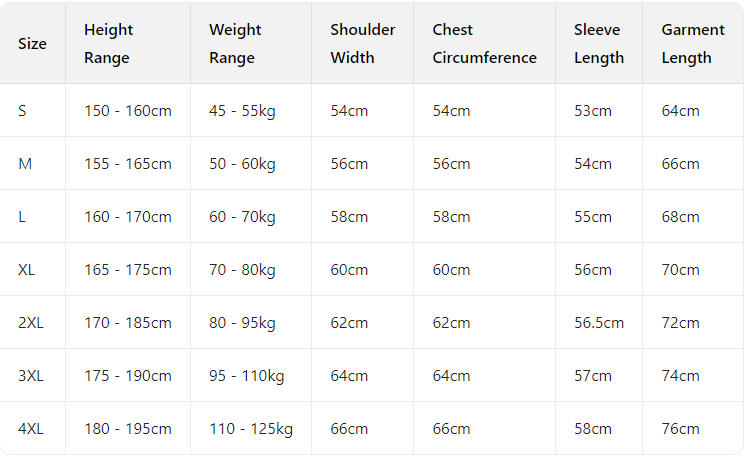Select the M size row label

click(x=25, y=164)
